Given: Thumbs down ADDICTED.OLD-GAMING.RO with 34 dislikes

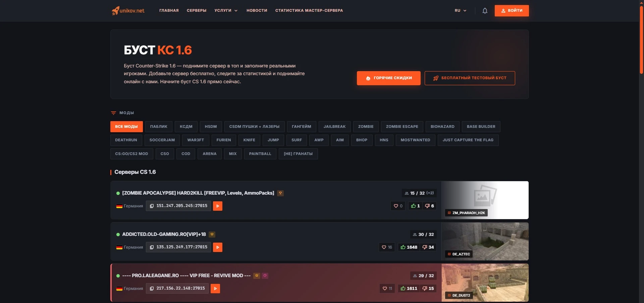Looking at the screenshot, I should point(428,247).
